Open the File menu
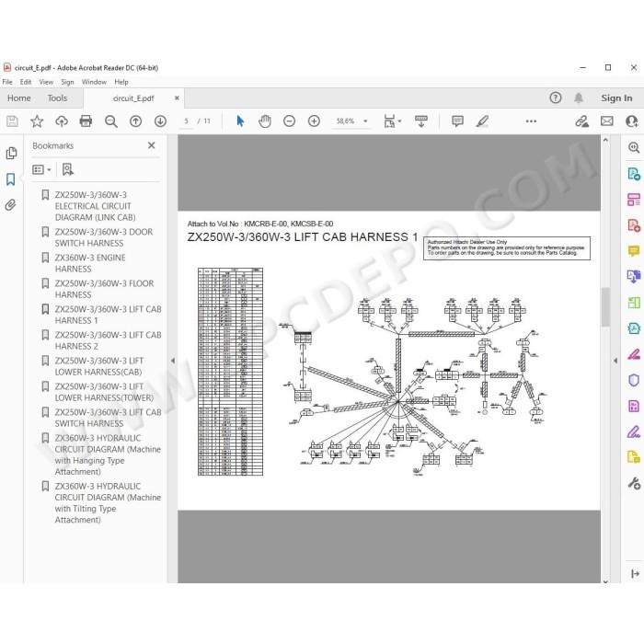The image size is (644, 644). click(7, 82)
